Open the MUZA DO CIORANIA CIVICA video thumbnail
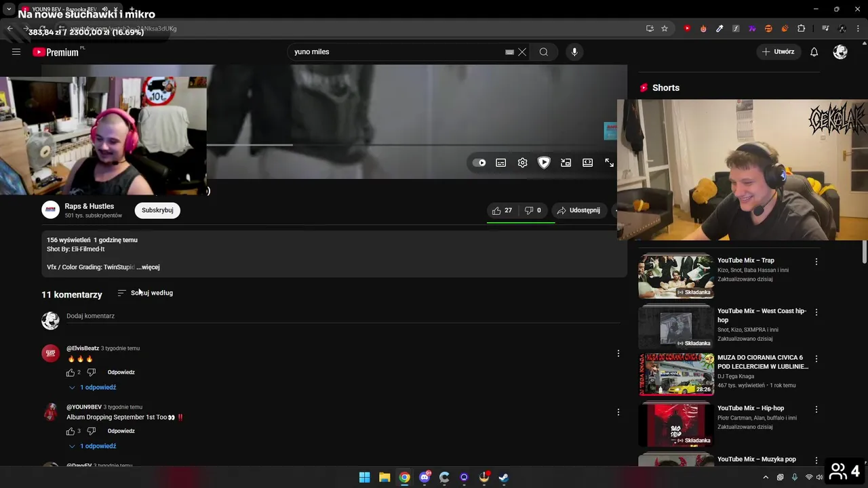 coord(675,374)
